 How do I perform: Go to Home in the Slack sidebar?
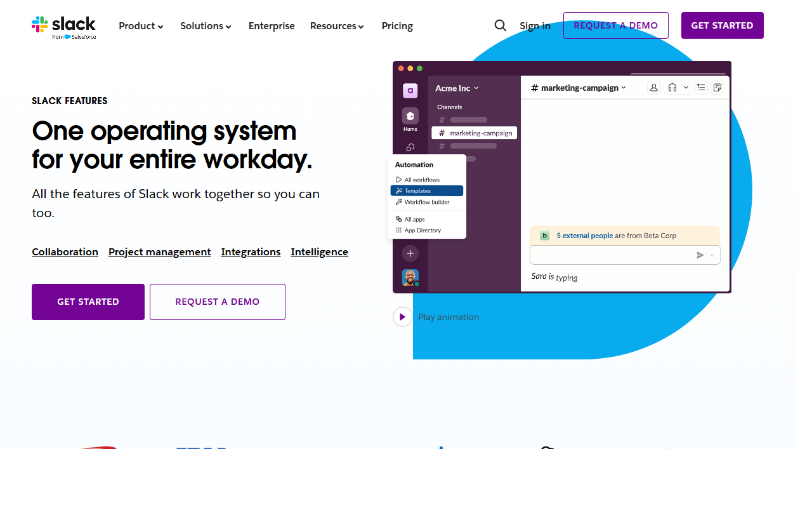point(410,119)
